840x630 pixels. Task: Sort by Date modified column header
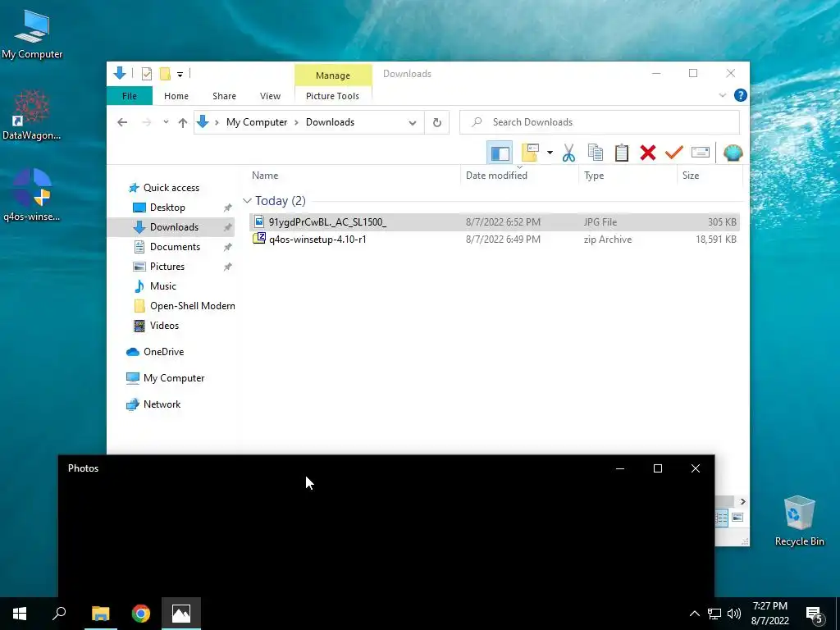pyautogui.click(x=519, y=176)
